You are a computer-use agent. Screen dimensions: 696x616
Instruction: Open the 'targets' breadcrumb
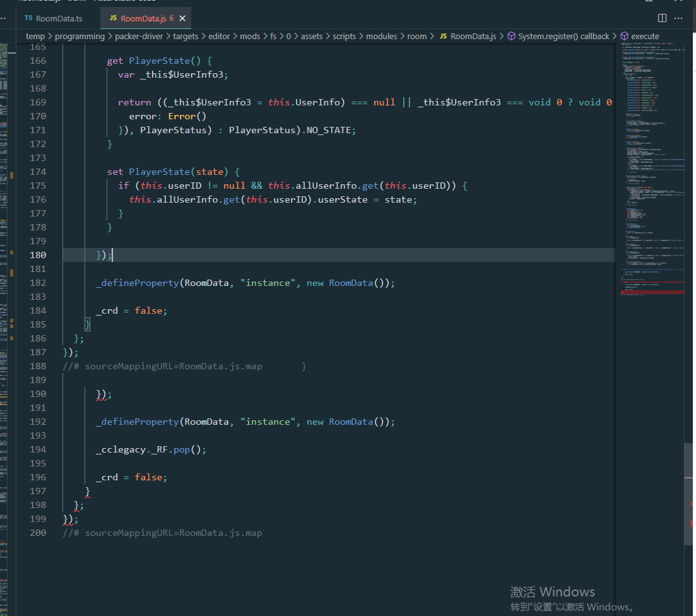(x=186, y=36)
